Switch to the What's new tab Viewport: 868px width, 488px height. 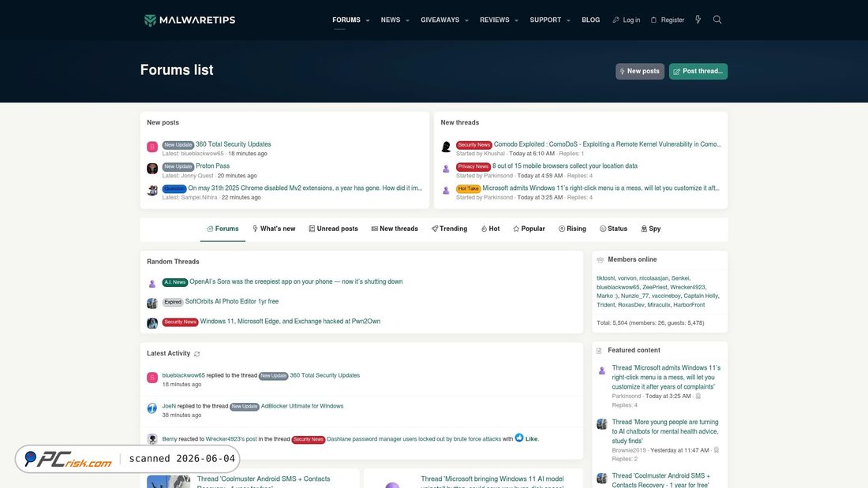click(274, 229)
